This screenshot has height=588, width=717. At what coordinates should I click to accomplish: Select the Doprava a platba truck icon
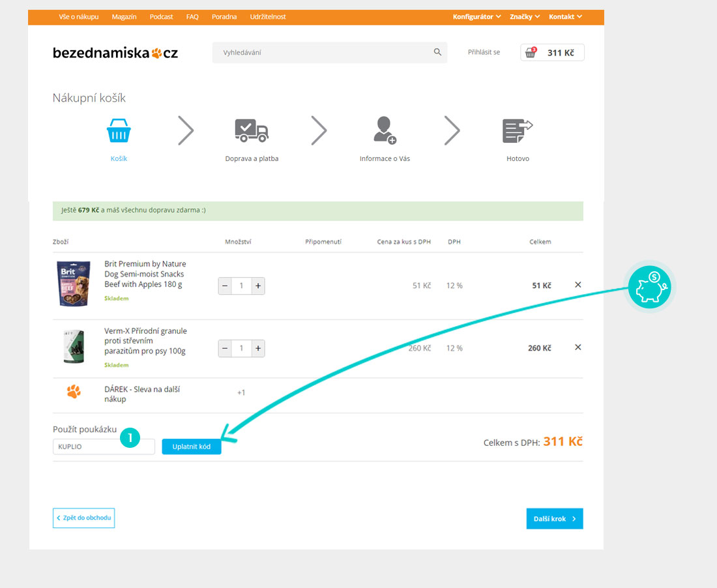252,130
